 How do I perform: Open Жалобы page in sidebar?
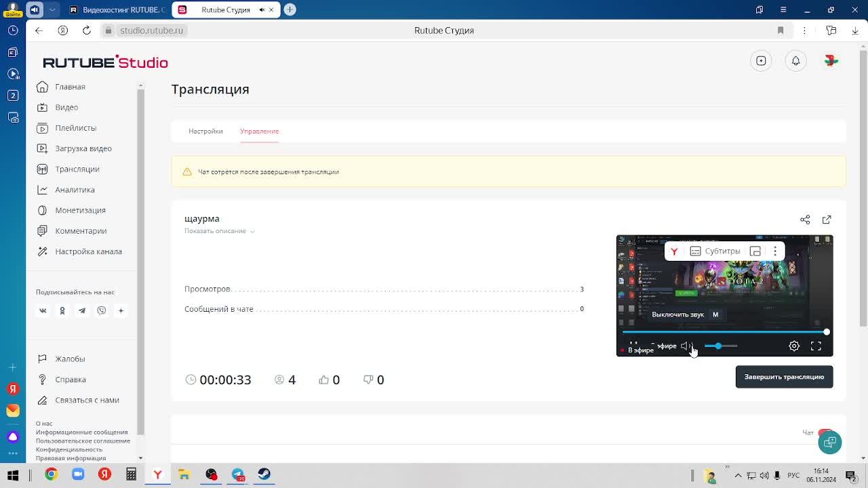point(61,359)
